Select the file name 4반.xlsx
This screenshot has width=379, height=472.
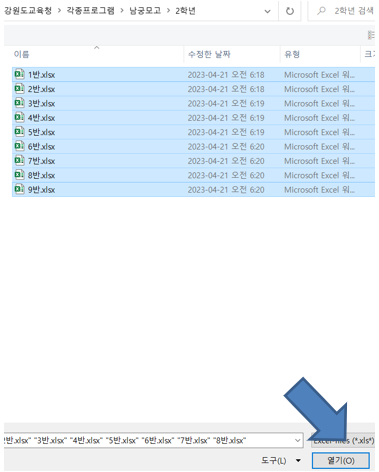pyautogui.click(x=41, y=118)
